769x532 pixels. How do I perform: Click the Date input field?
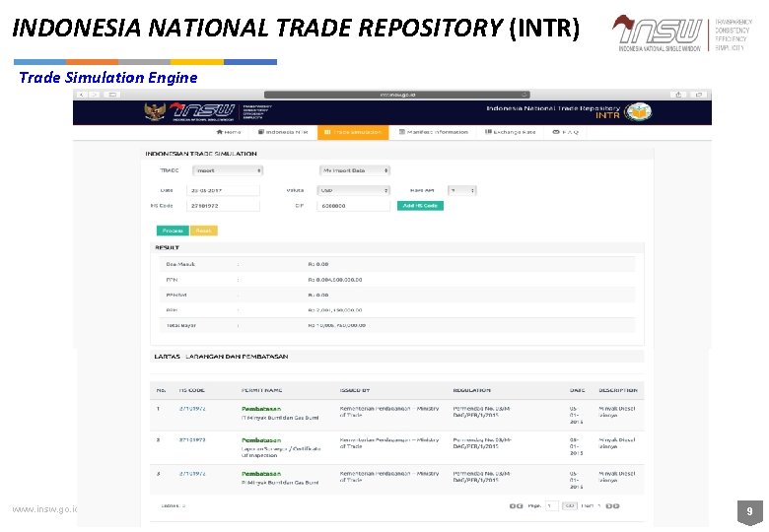tap(223, 190)
